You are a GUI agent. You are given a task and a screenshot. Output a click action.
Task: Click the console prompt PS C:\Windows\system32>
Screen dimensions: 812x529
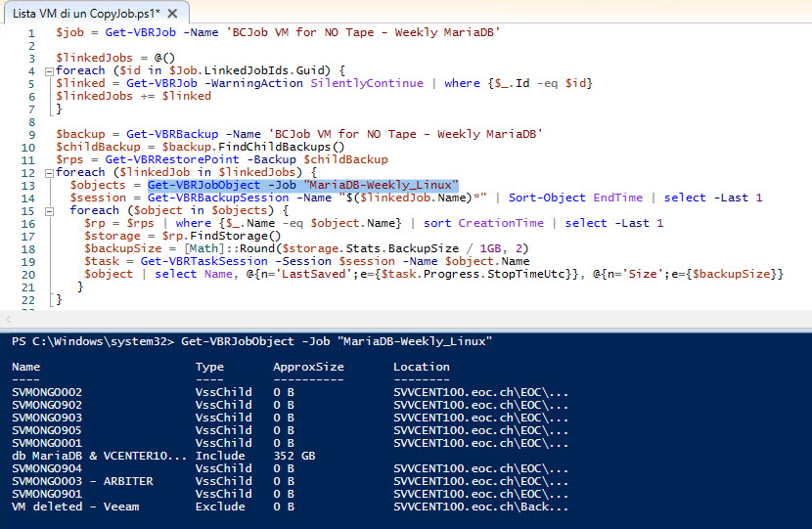tap(93, 341)
